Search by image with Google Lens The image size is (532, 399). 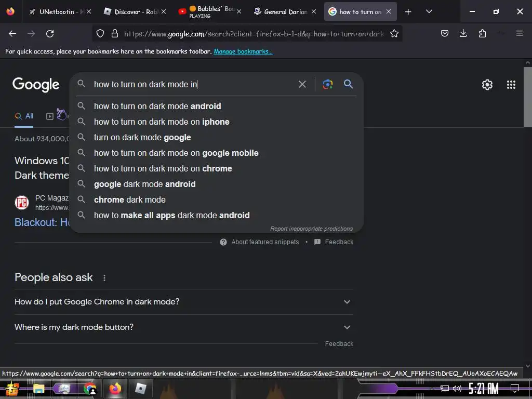[327, 84]
